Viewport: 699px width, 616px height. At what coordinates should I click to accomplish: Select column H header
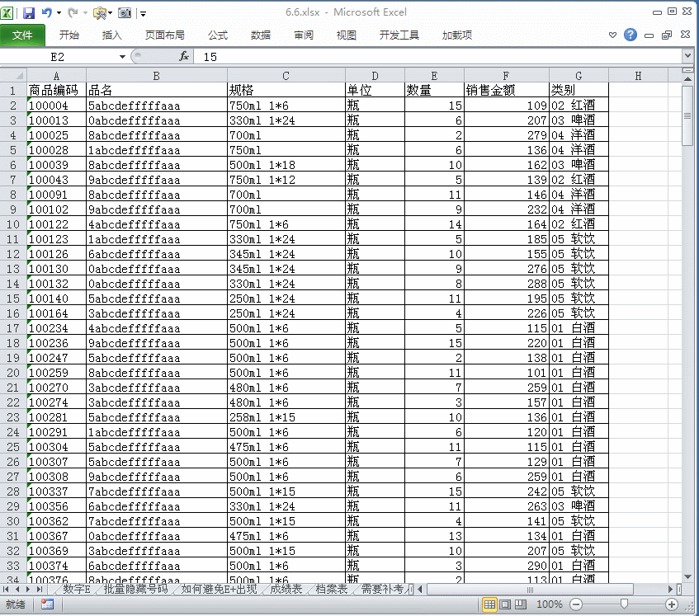tap(638, 76)
